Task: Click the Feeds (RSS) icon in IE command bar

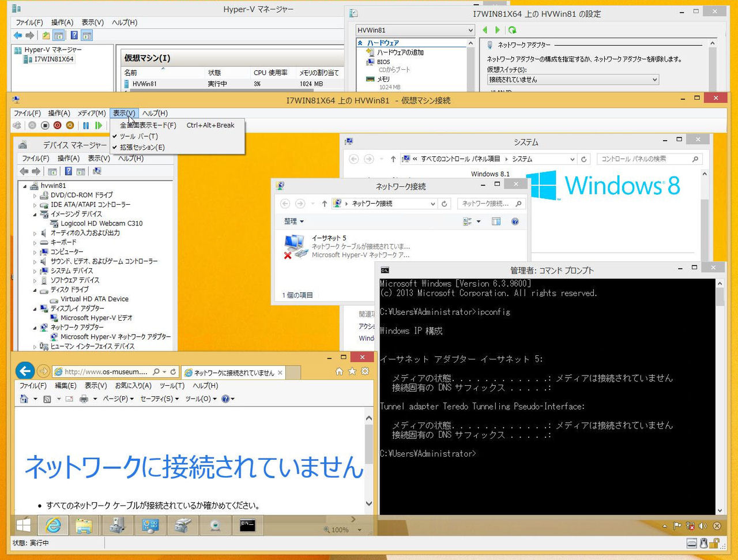Action: tap(47, 399)
